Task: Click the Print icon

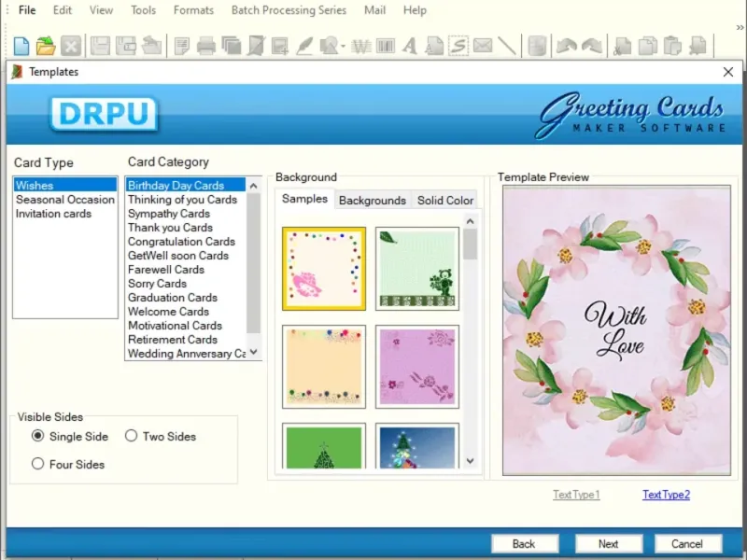Action: [x=206, y=46]
